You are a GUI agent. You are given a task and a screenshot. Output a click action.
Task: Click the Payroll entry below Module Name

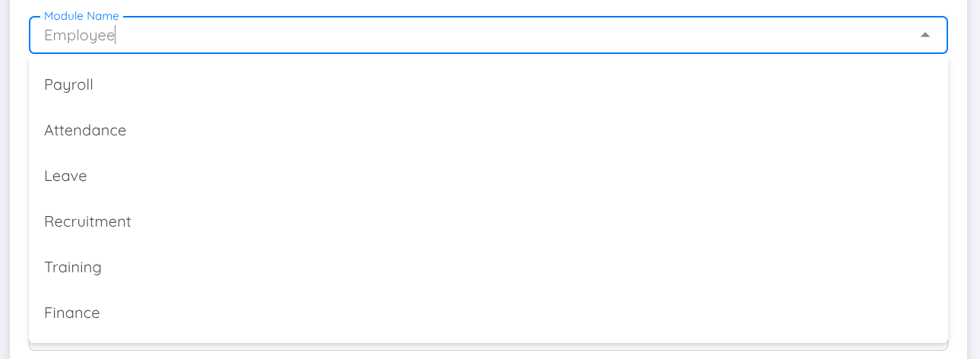[69, 84]
